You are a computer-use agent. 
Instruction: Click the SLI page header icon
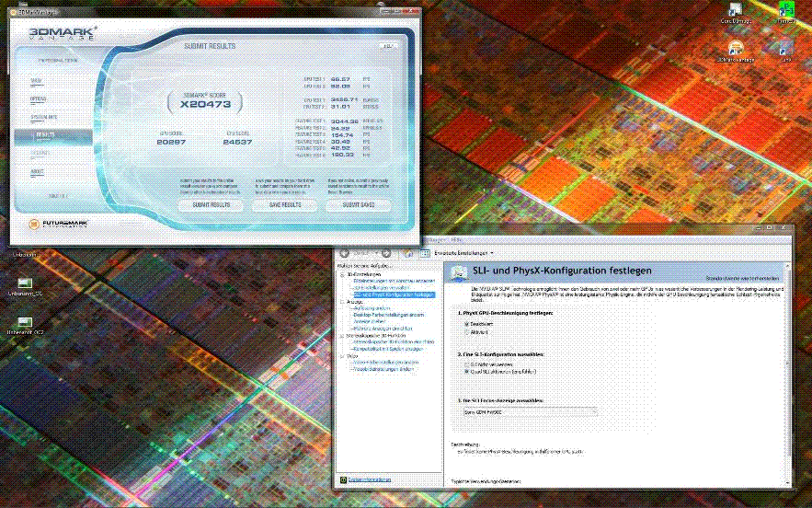pos(459,272)
